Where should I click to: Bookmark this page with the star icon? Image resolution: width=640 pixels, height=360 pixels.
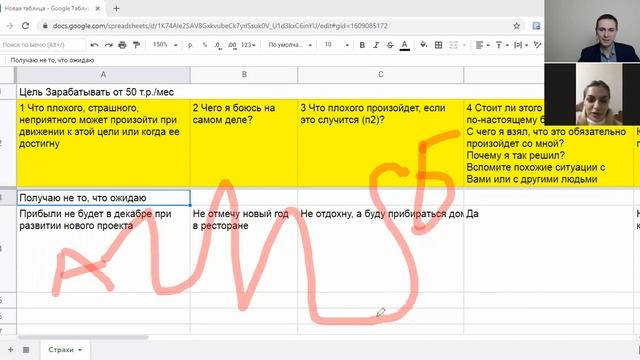click(516, 26)
